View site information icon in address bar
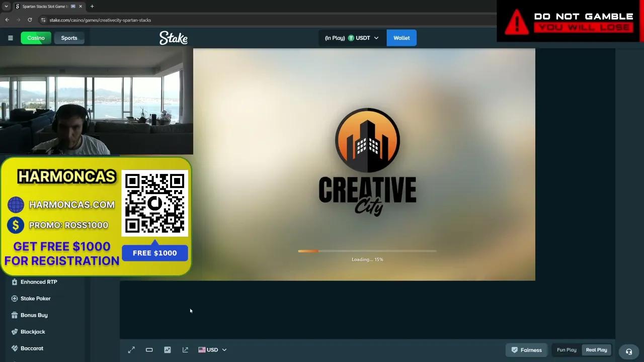This screenshot has height=362, width=644. [x=43, y=20]
